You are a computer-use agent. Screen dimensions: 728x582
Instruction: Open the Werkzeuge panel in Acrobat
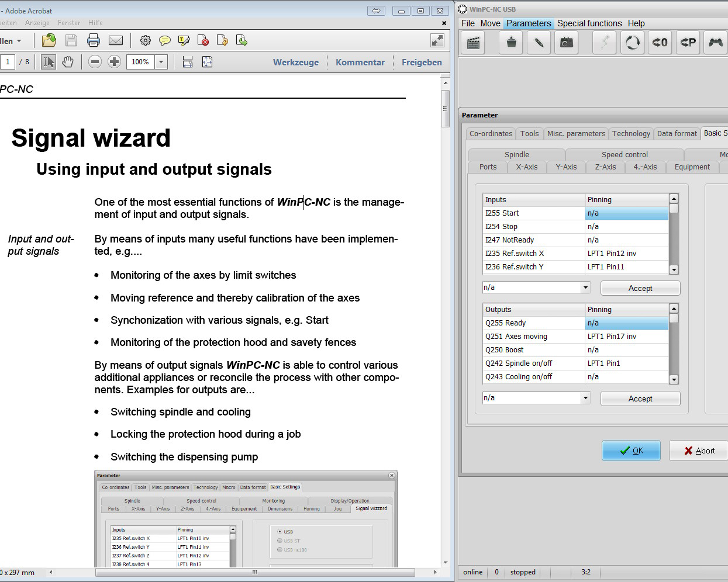click(296, 62)
